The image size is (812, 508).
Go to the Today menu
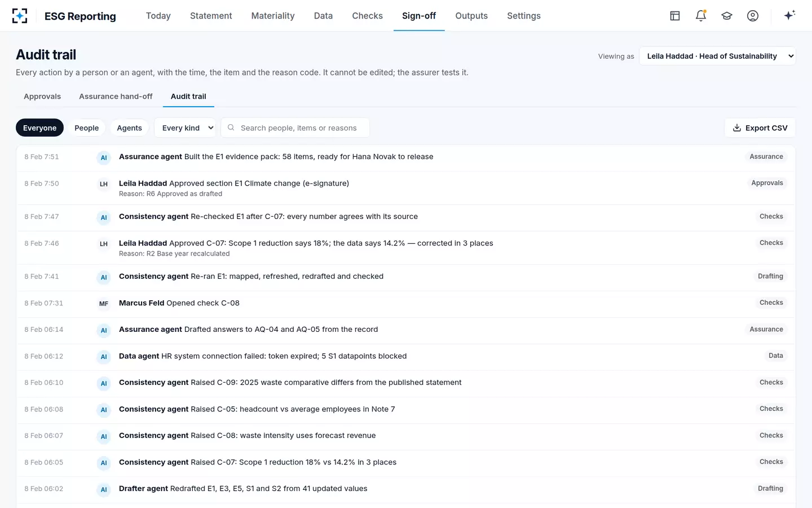coord(158,16)
